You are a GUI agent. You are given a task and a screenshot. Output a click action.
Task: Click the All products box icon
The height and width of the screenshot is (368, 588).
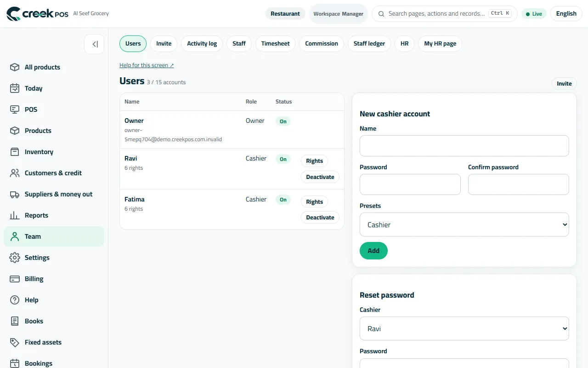point(15,67)
